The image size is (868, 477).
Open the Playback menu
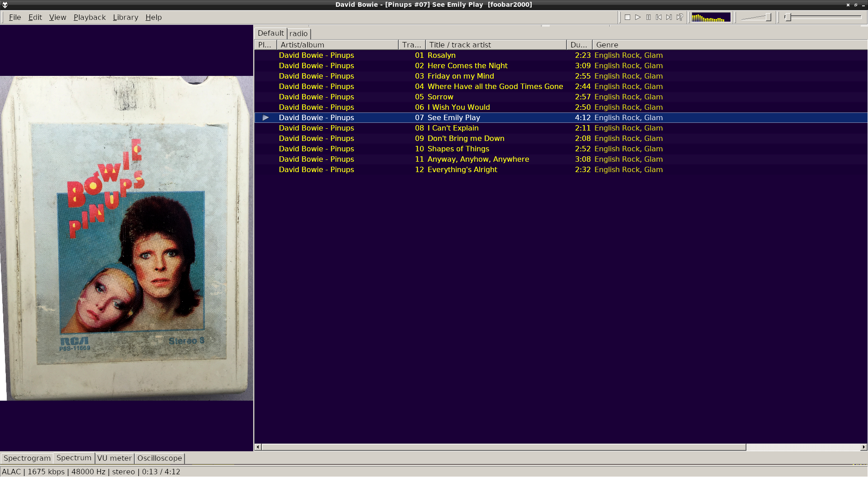[90, 17]
